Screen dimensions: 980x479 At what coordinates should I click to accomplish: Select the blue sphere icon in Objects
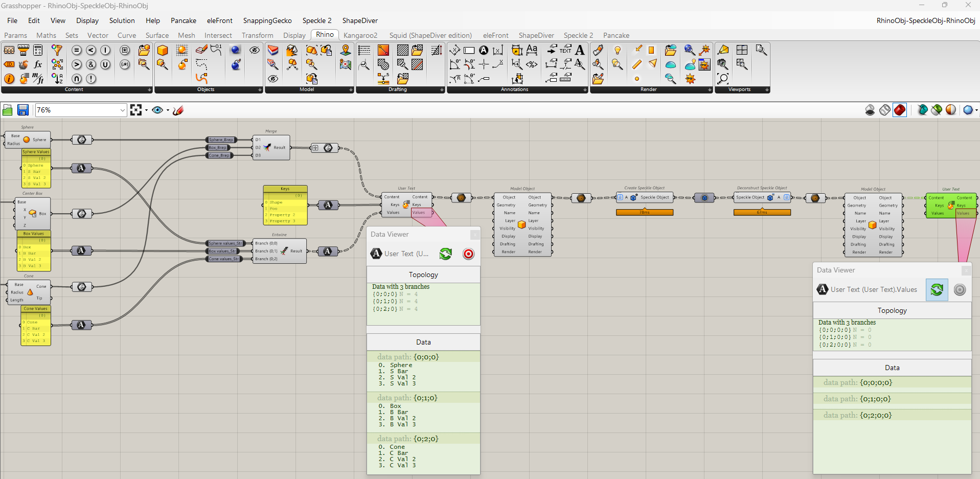point(235,50)
